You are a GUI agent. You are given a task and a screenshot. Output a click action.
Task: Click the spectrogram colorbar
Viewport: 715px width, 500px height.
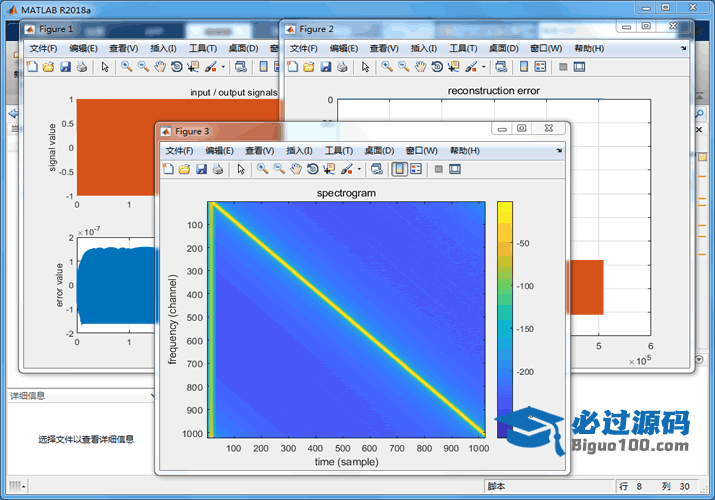(x=504, y=318)
